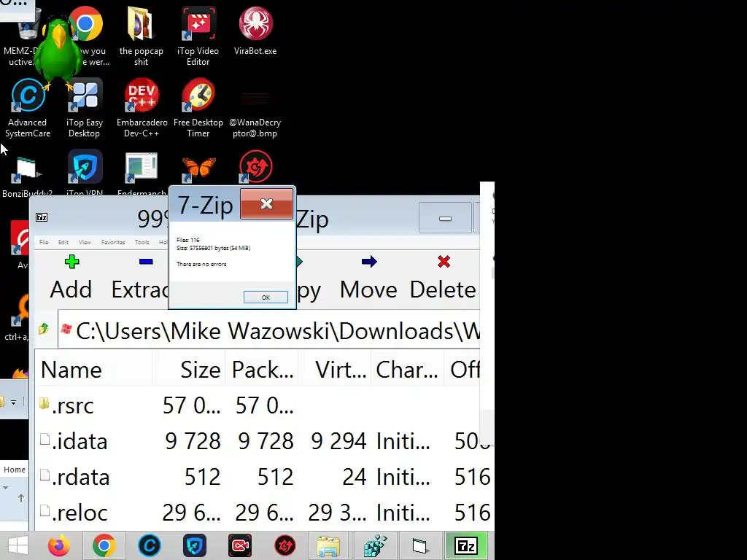Switch to the 7-Zip taskbar button
The width and height of the screenshot is (747, 560).
(466, 545)
